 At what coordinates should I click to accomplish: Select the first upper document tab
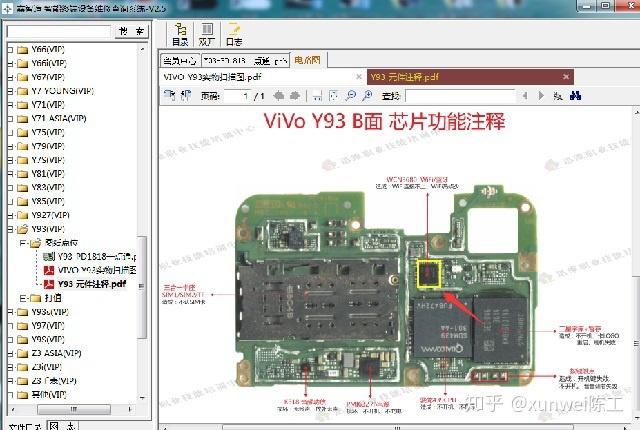coord(180,61)
